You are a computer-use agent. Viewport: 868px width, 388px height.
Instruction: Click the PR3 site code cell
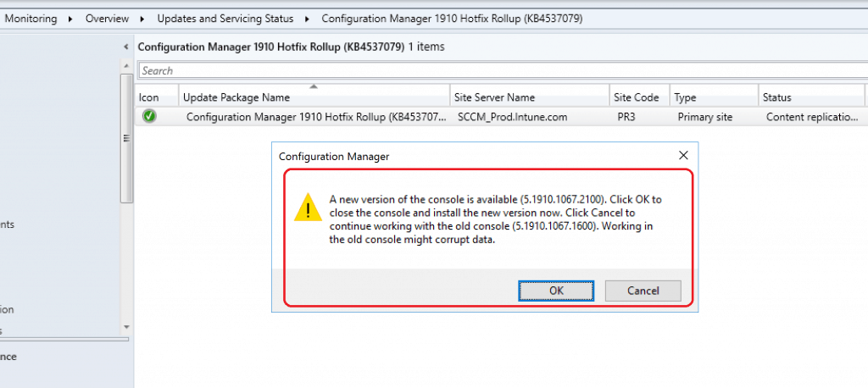tap(626, 117)
